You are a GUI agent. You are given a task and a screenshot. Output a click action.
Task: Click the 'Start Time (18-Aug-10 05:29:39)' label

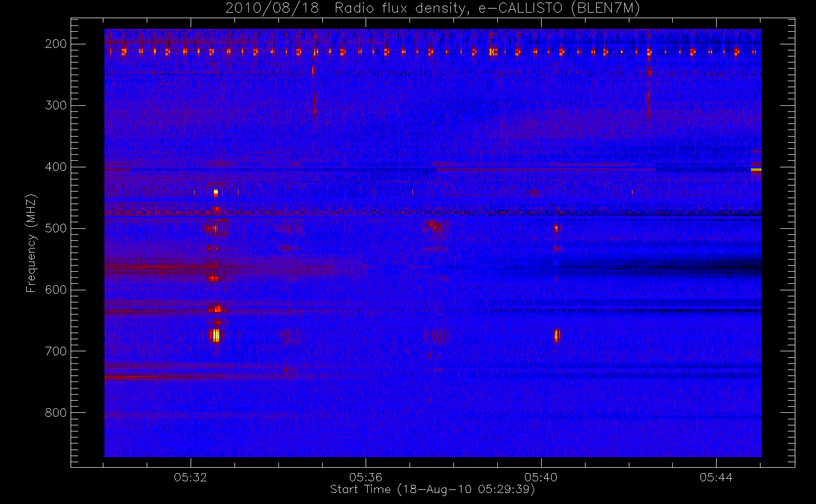(432, 489)
